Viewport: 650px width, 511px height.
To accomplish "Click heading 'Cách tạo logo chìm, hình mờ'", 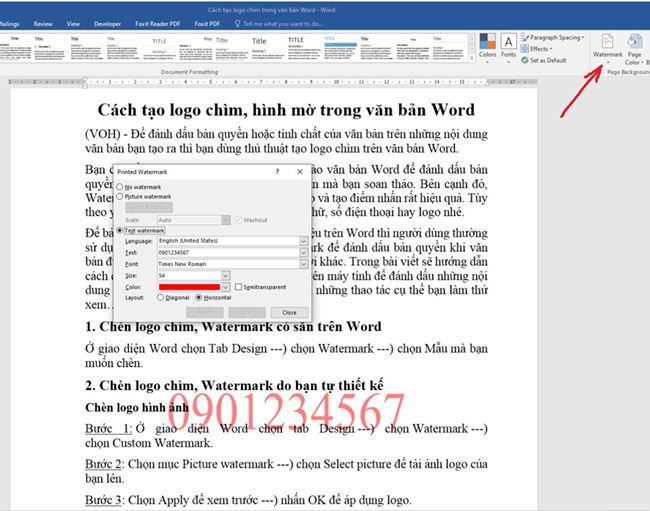I will point(286,110).
